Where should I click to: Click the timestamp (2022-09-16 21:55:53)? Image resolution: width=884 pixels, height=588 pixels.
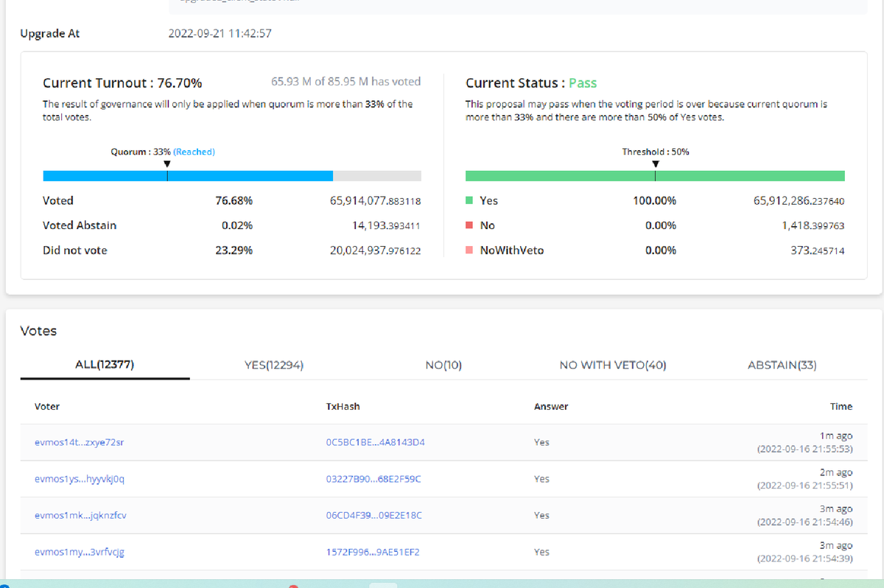pyautogui.click(x=804, y=448)
